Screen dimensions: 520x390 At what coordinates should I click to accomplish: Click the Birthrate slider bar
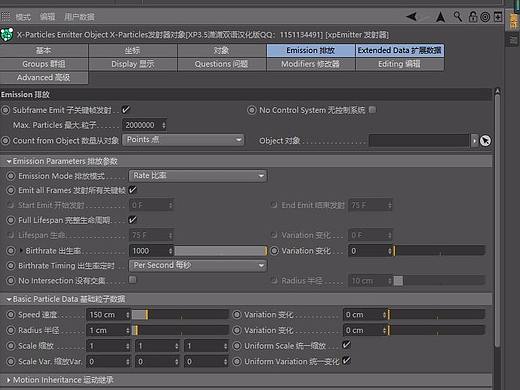coord(220,251)
